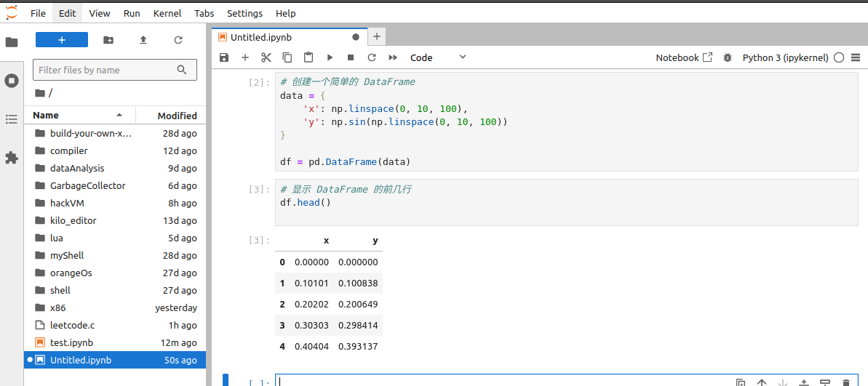
Task: Insert a cell below with plus icon
Action: click(x=244, y=57)
